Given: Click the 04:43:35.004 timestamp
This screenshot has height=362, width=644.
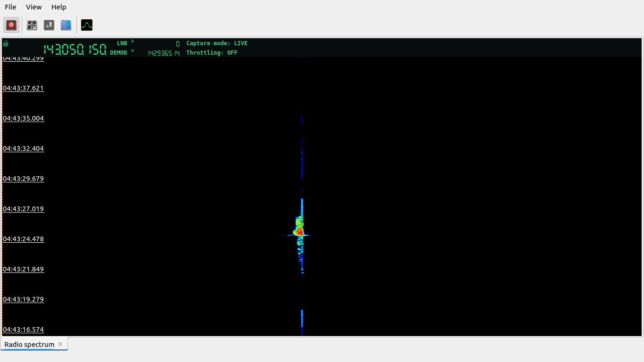Looking at the screenshot, I should click(x=24, y=118).
